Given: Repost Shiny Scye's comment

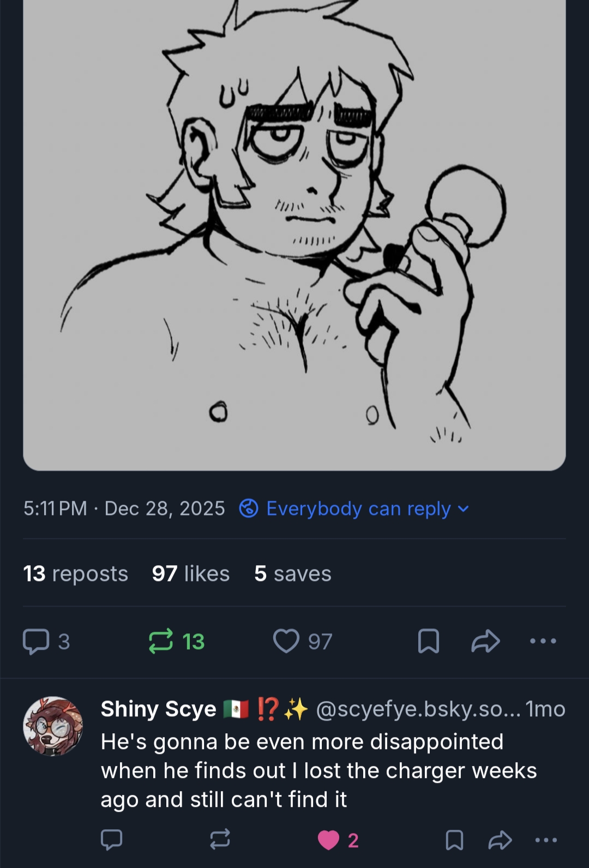Looking at the screenshot, I should [220, 840].
